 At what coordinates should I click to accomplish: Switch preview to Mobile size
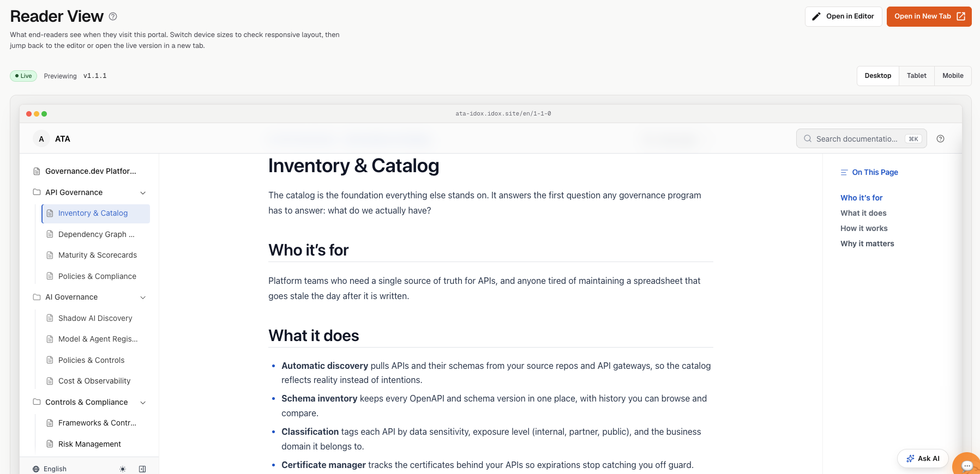[953, 76]
